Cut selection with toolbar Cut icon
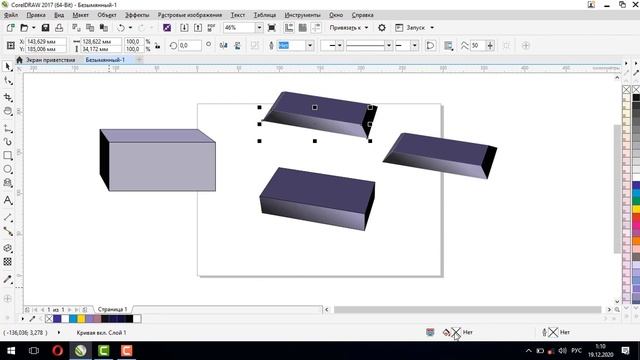The height and width of the screenshot is (360, 640). [76, 28]
